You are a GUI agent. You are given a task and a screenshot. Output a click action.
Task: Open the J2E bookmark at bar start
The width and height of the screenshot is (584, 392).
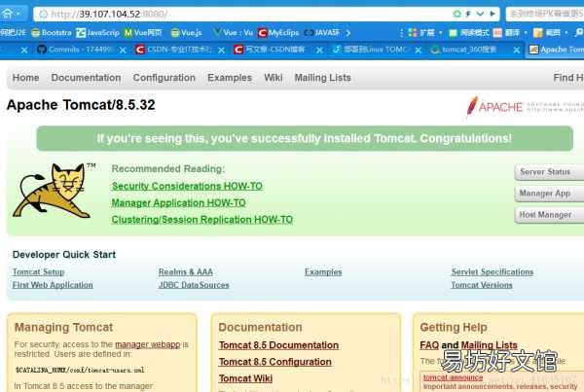(13, 33)
